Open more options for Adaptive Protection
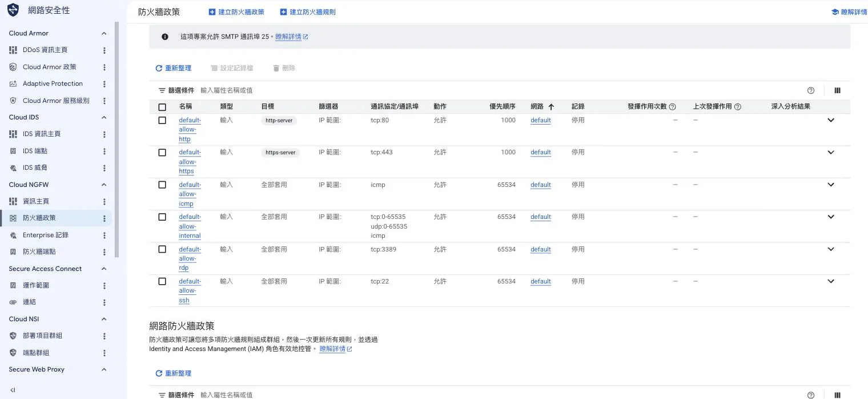The image size is (868, 399). point(105,83)
